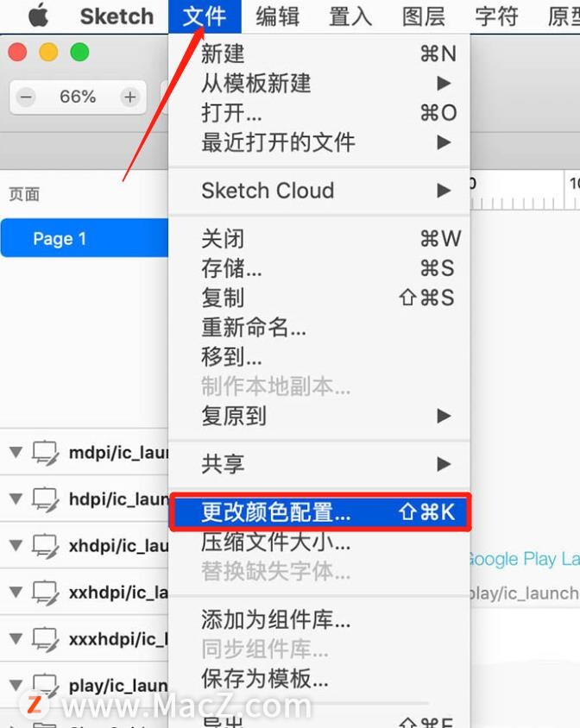Open the 编辑 menu in menu bar
The width and height of the screenshot is (580, 728).
pyautogui.click(x=277, y=16)
